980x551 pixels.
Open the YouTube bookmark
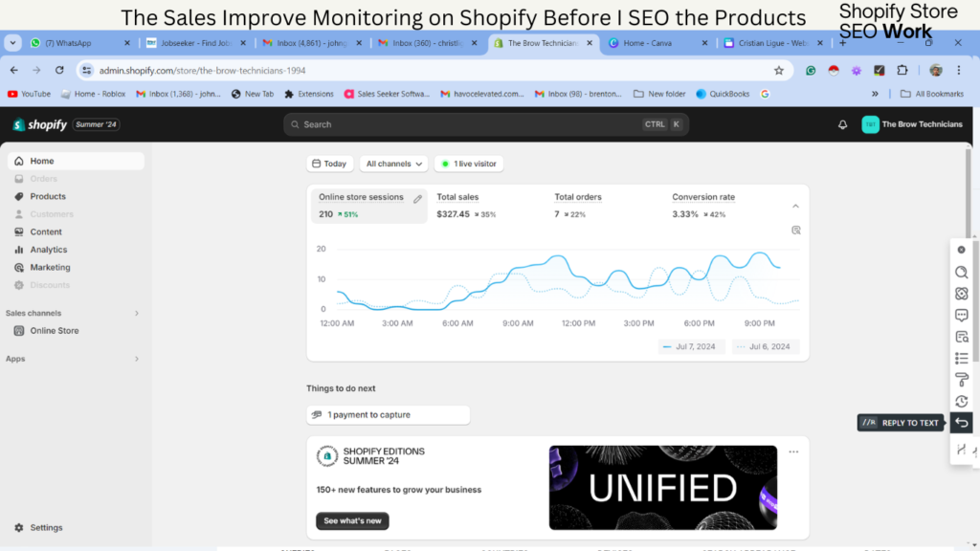30,94
